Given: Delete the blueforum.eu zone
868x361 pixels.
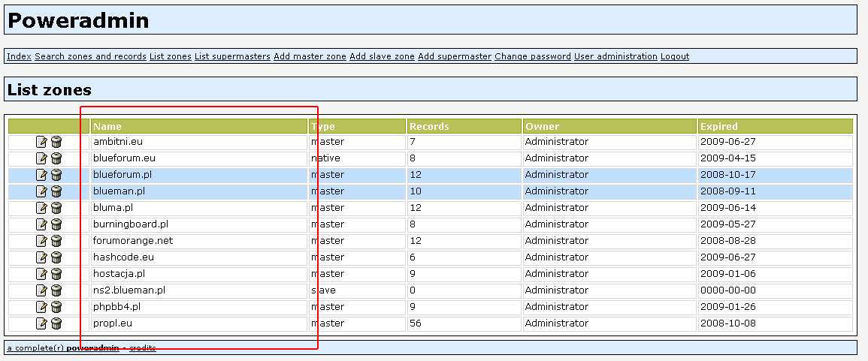Looking at the screenshot, I should coord(56,158).
